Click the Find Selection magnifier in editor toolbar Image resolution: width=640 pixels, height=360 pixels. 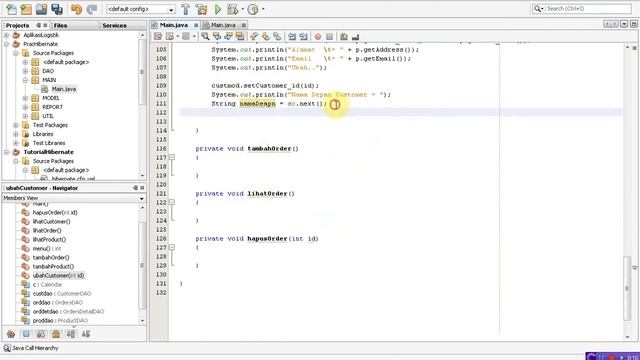click(x=205, y=37)
